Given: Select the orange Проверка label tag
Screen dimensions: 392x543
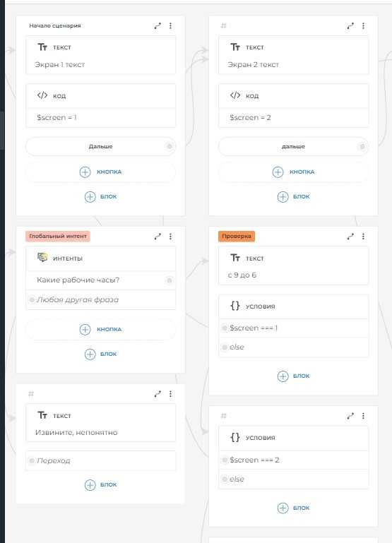Looking at the screenshot, I should tap(237, 236).
